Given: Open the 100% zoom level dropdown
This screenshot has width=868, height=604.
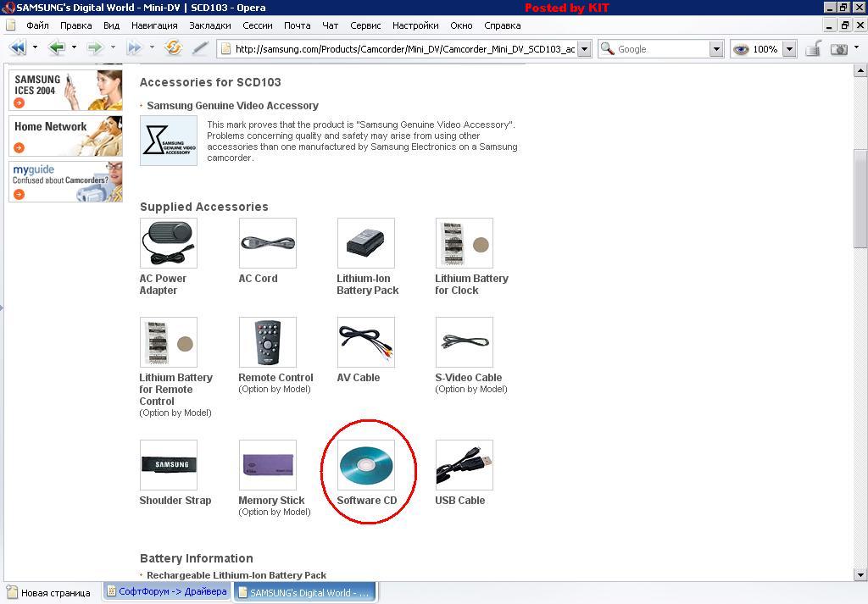Looking at the screenshot, I should pos(790,49).
